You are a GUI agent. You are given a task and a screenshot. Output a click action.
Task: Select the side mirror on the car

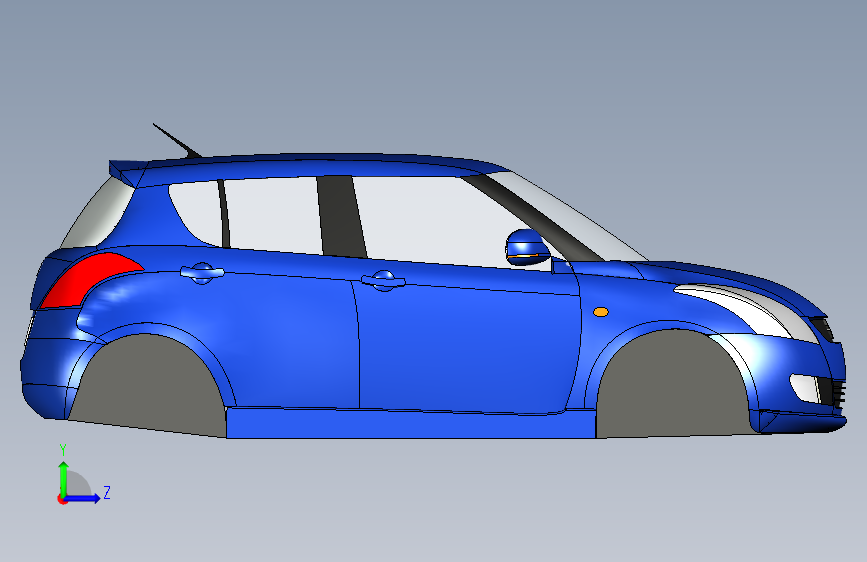coord(527,248)
